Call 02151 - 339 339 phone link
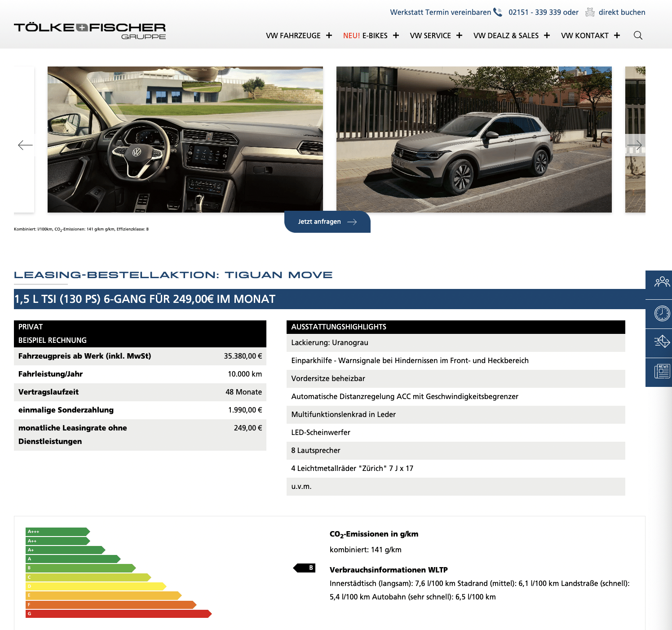Screen dimensions: 672x630 [535, 12]
